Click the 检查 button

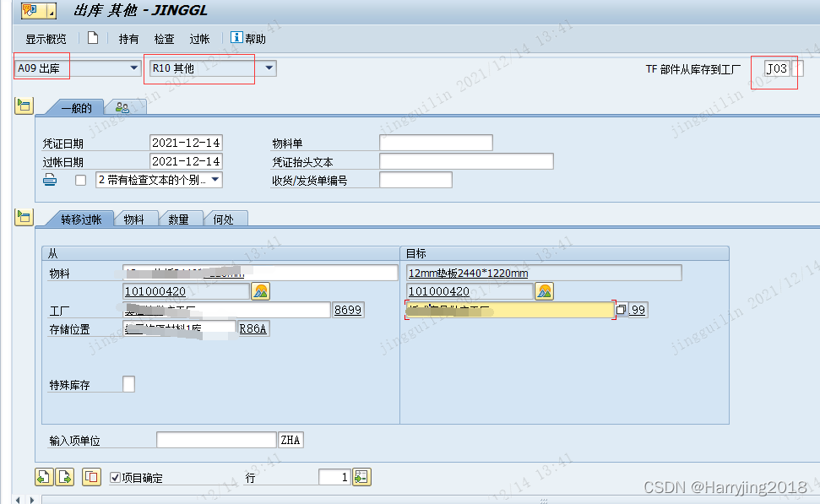[164, 39]
